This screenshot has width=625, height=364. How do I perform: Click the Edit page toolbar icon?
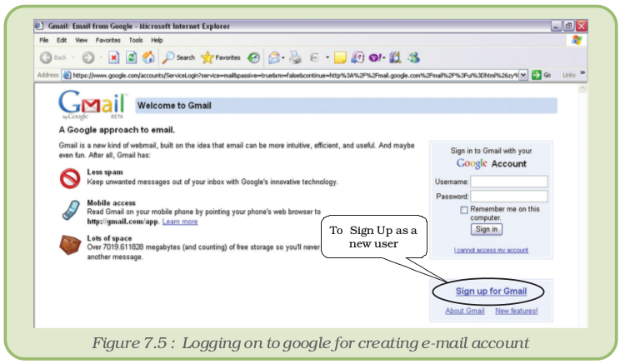(314, 57)
